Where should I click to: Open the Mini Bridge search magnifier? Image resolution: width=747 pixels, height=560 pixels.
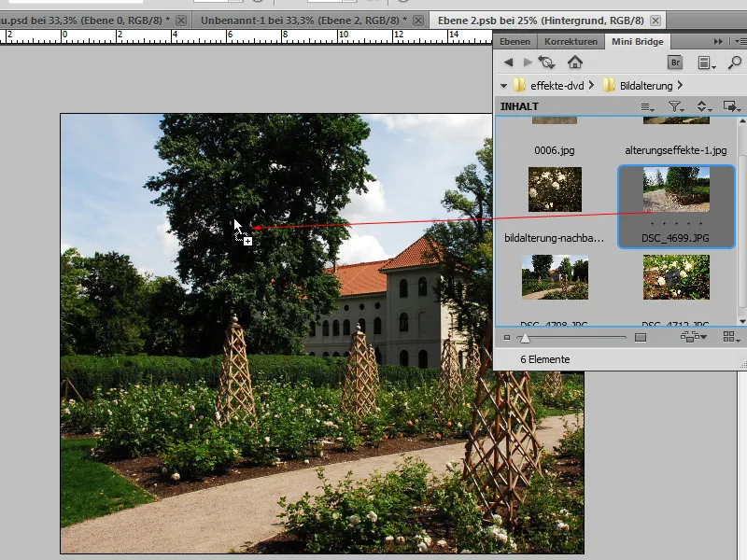(x=735, y=63)
